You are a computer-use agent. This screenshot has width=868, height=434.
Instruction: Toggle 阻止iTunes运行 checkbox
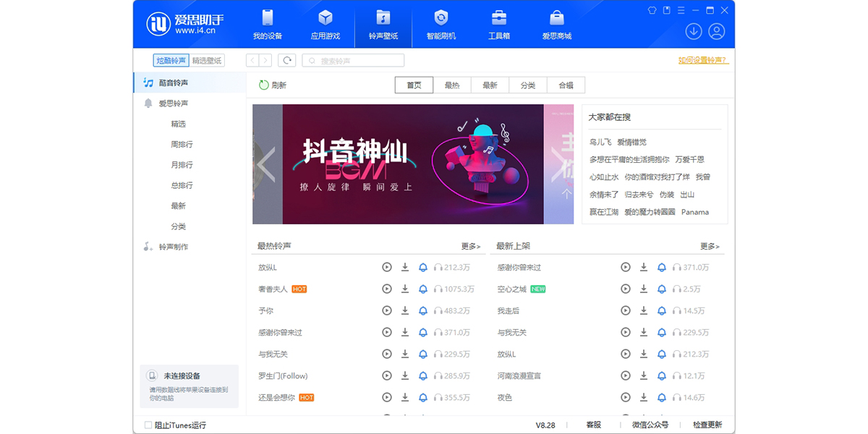point(148,425)
